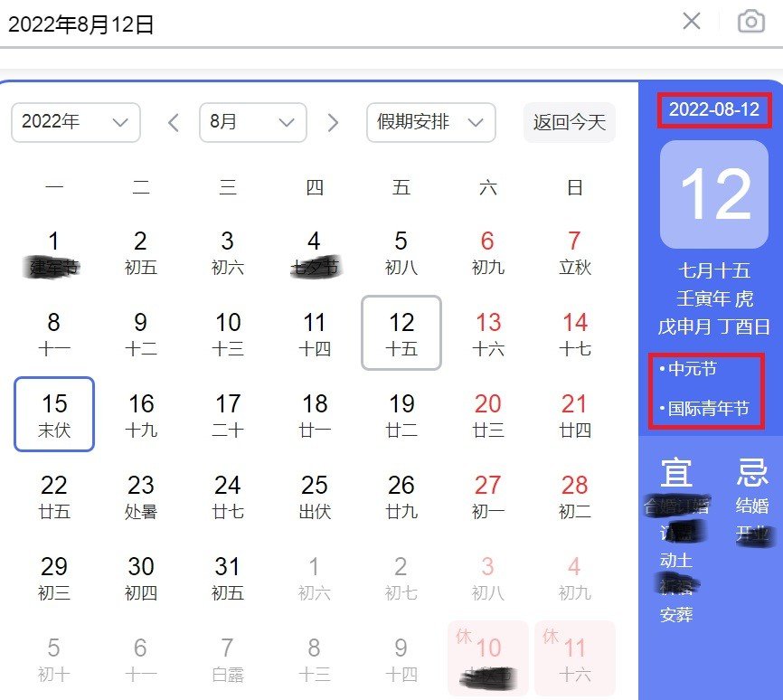Viewport: 783px width, 700px height.
Task: Click the 2022-08-12 date display
Action: point(713,111)
